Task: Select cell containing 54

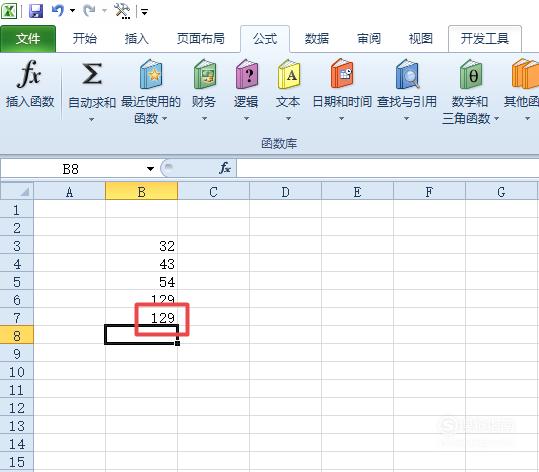Action: [141, 282]
